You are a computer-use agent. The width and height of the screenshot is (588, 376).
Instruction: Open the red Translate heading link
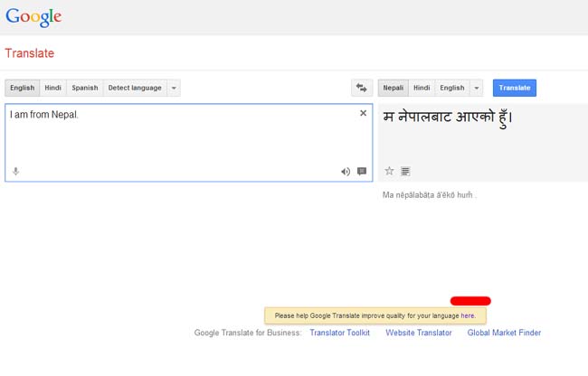[30, 53]
